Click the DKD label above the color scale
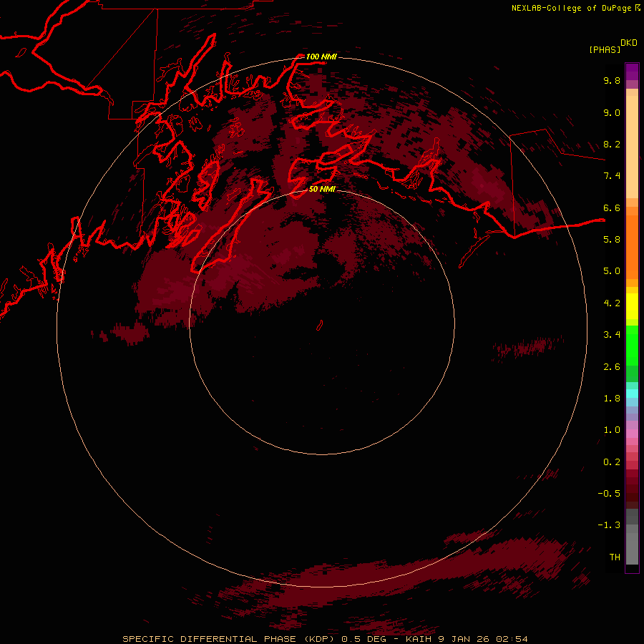 click(x=629, y=43)
